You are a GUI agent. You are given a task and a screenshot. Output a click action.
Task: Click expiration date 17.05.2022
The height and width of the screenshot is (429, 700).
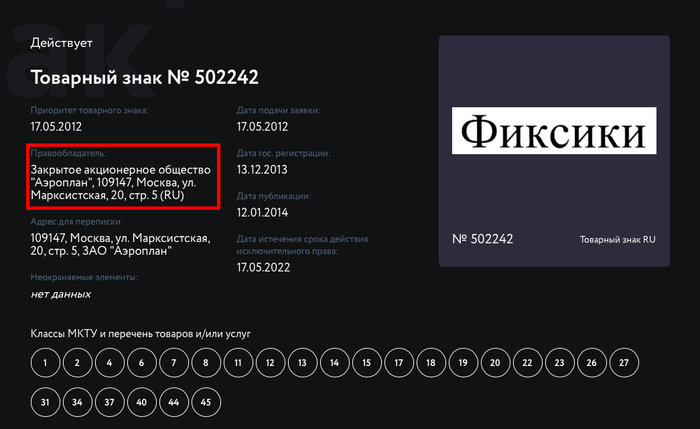pos(263,267)
